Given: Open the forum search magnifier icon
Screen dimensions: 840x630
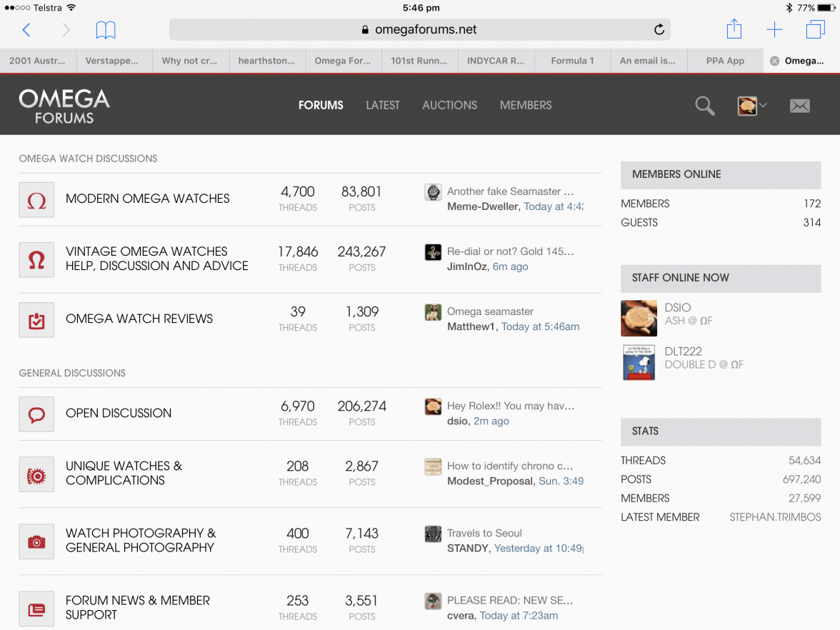Looking at the screenshot, I should click(704, 106).
